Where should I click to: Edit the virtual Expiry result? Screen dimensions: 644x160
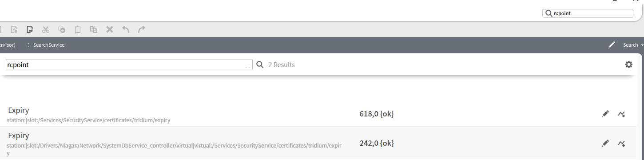point(605,143)
